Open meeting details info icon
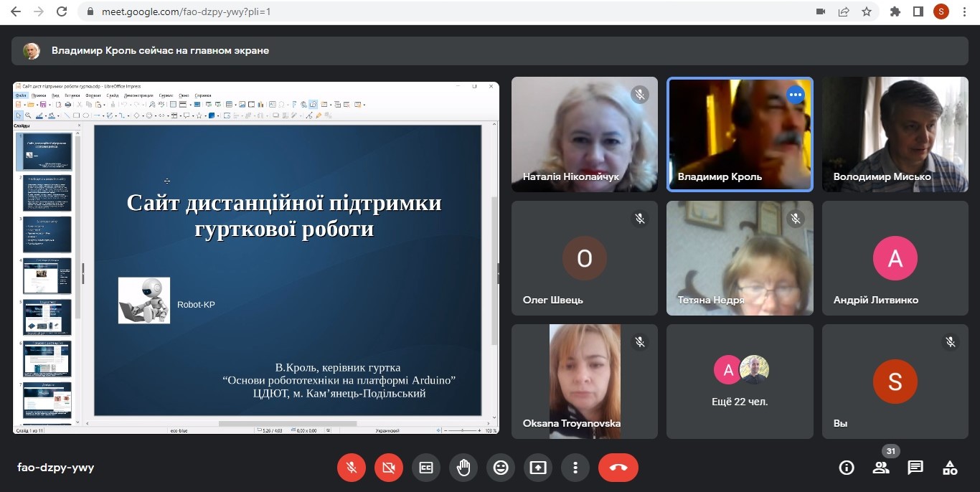Screen dimensions: 980x492 [847, 468]
